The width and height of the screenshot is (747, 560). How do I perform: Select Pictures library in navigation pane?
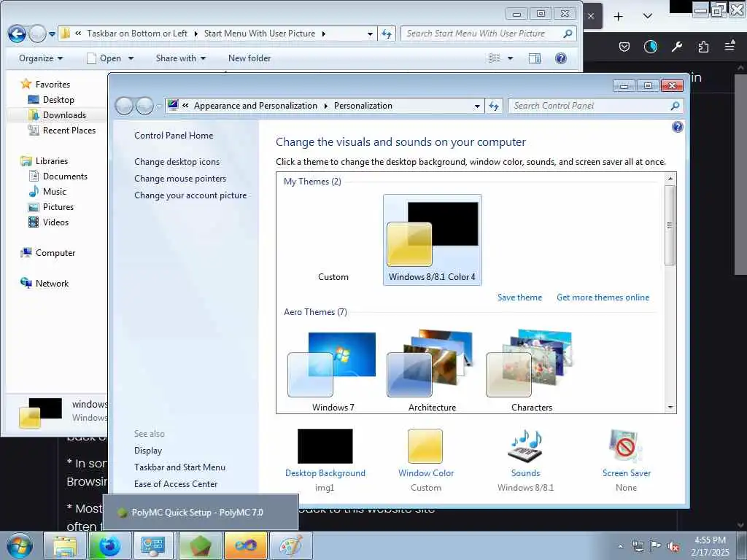51,206
